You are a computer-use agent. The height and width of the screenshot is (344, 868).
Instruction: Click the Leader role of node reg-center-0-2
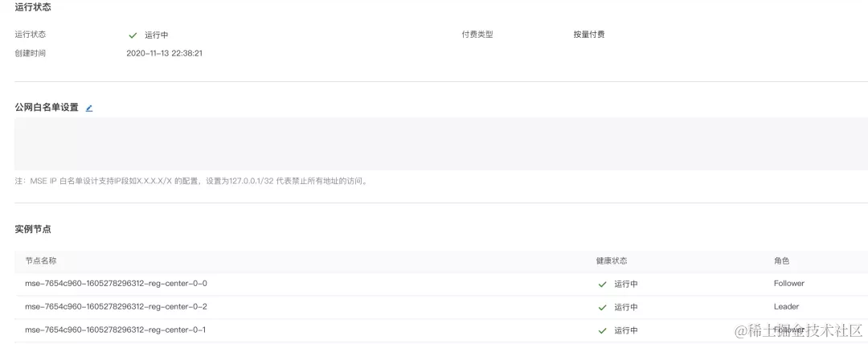tap(786, 307)
